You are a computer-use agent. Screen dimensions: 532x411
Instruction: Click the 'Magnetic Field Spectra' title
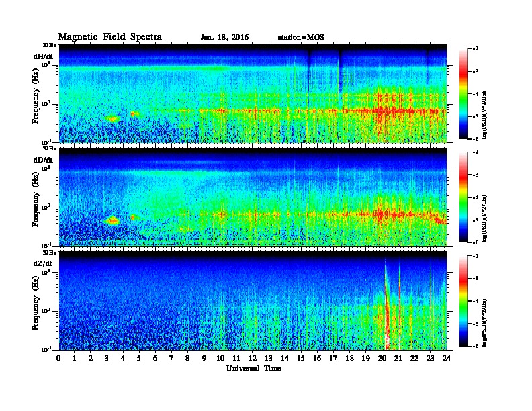(110, 37)
